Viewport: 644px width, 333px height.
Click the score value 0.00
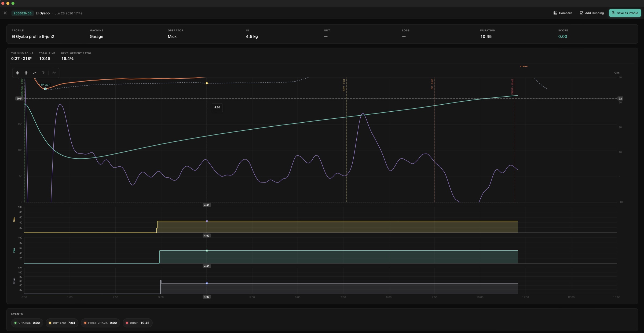click(x=562, y=36)
